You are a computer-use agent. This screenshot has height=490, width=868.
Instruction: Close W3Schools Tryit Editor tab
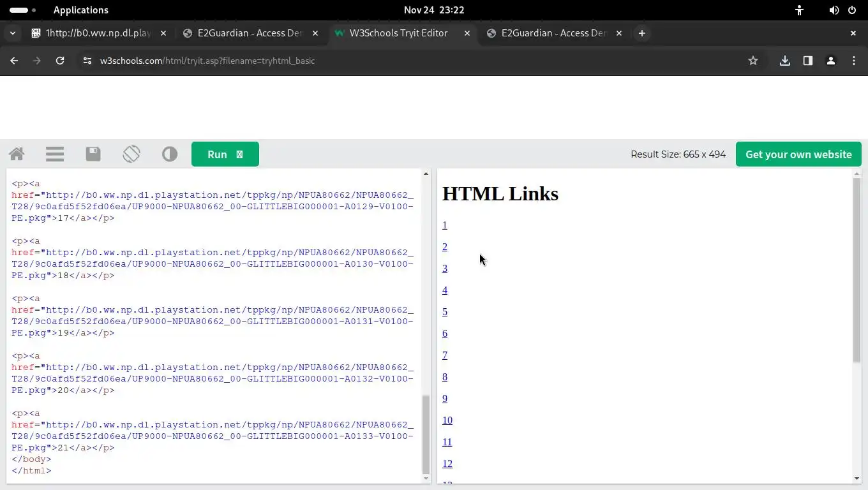point(467,33)
